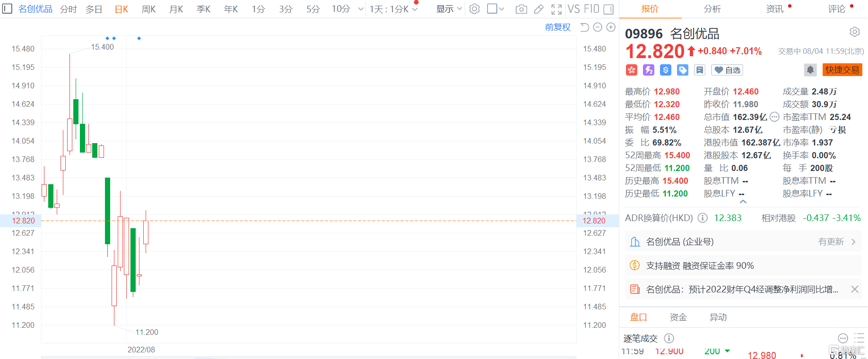Switch to 异动 abnormal movement tab
The height and width of the screenshot is (359, 868).
tap(718, 317)
